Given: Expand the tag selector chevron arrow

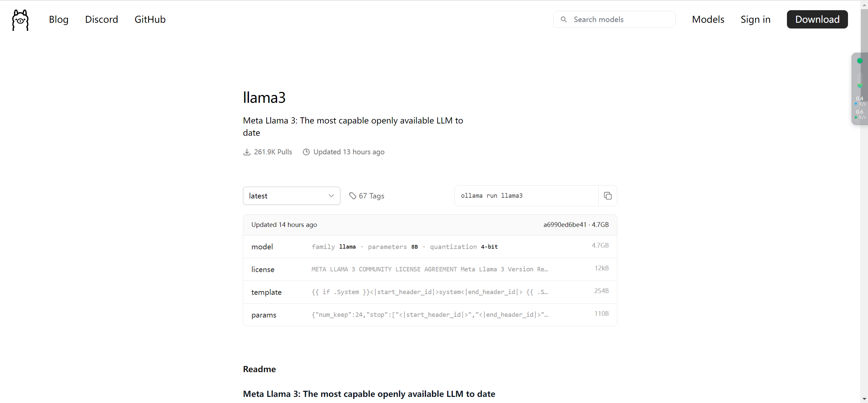Looking at the screenshot, I should click(x=331, y=196).
